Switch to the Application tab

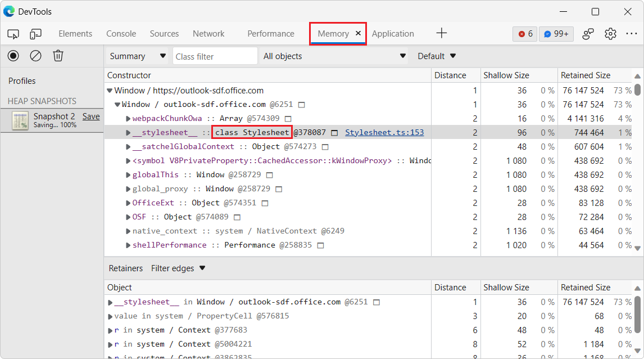click(393, 34)
